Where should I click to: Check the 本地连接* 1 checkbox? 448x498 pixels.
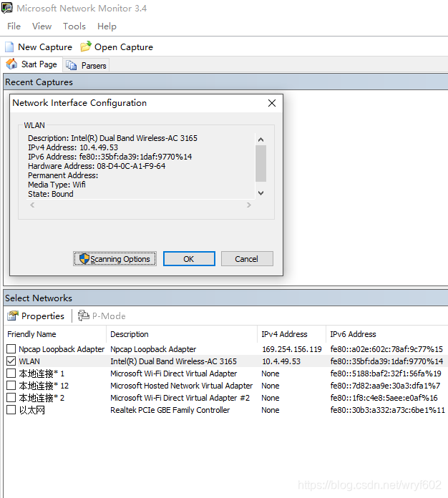(x=11, y=373)
